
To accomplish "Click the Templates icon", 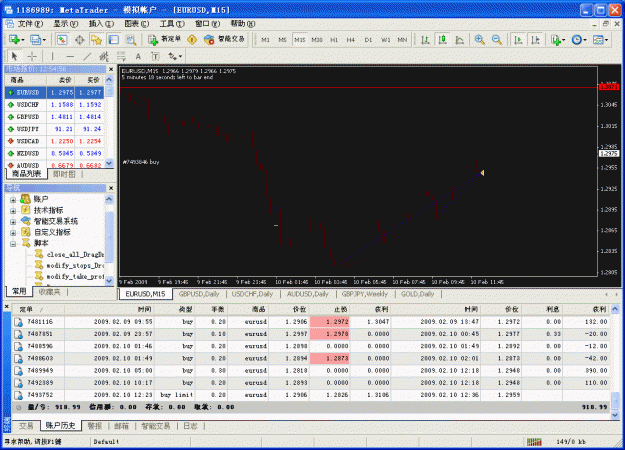I will [x=597, y=39].
